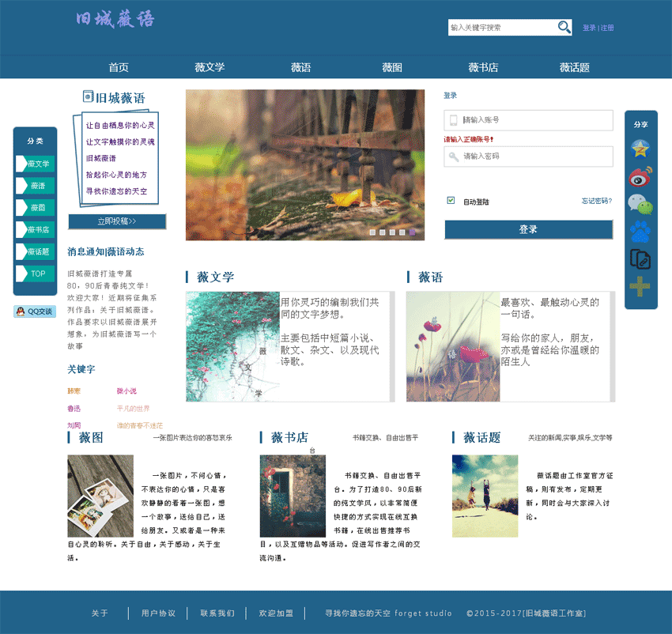Click the copy link share icon
The width and height of the screenshot is (672, 634).
click(x=640, y=259)
